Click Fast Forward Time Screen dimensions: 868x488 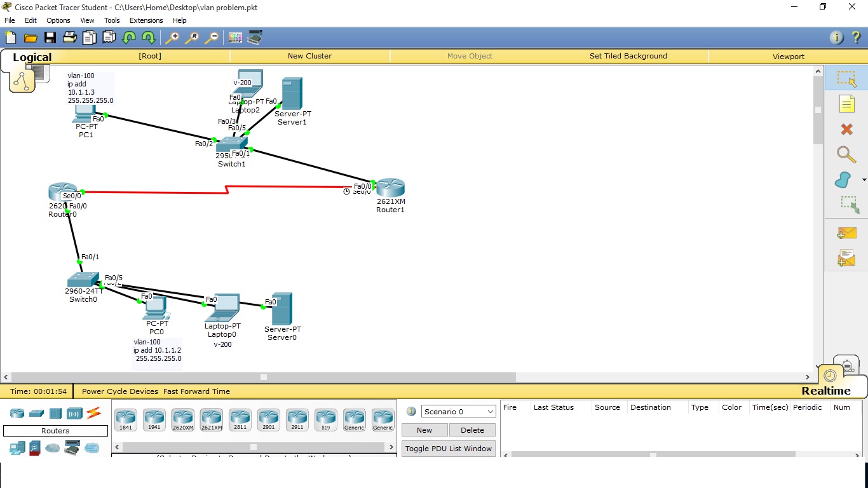[x=196, y=391]
